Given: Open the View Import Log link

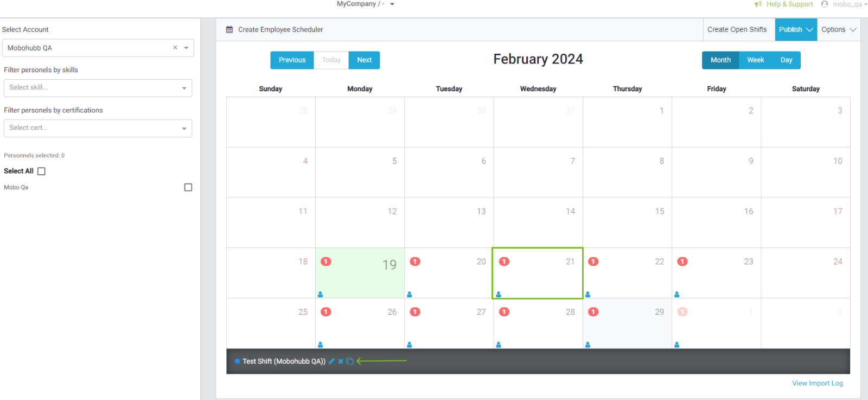Looking at the screenshot, I should (817, 383).
